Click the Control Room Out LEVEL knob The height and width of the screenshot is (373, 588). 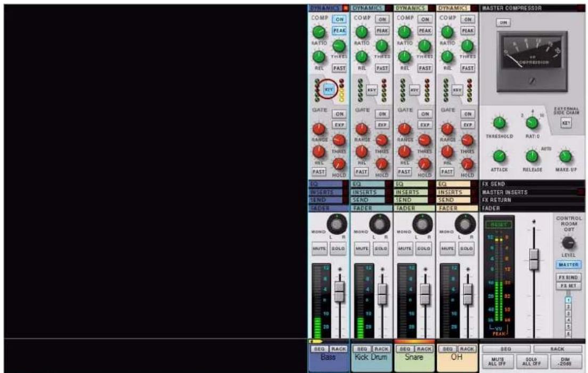[x=568, y=243]
